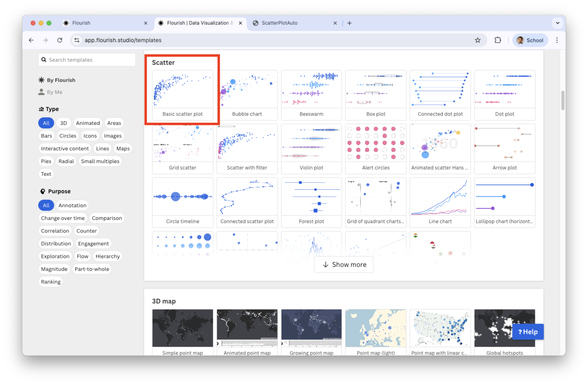Reload the templates page

point(60,40)
